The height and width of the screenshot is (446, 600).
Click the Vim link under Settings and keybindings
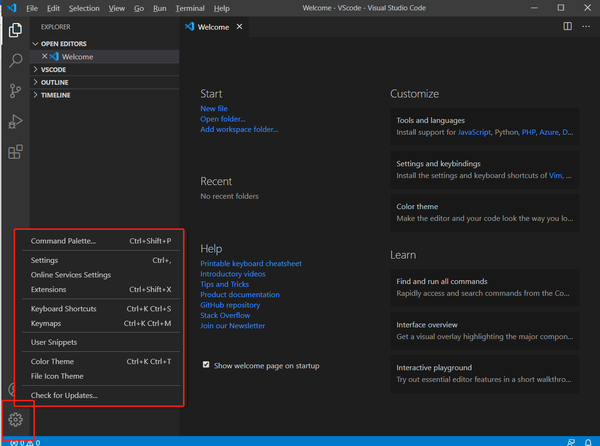point(555,176)
